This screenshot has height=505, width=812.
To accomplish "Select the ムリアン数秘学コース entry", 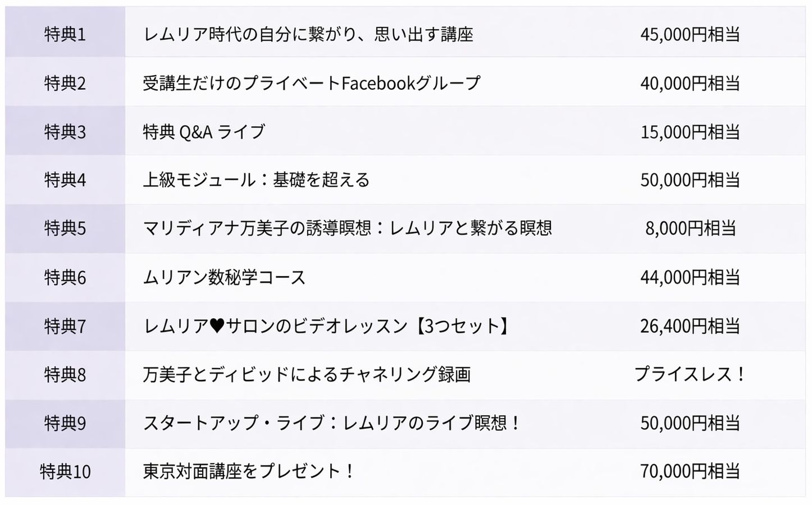I will [224, 277].
